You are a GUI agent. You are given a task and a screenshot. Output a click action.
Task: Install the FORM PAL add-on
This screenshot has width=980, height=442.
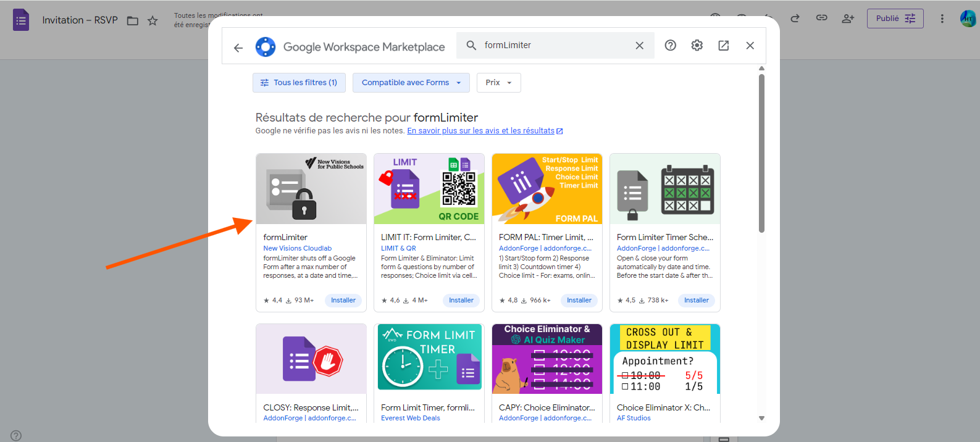click(579, 301)
